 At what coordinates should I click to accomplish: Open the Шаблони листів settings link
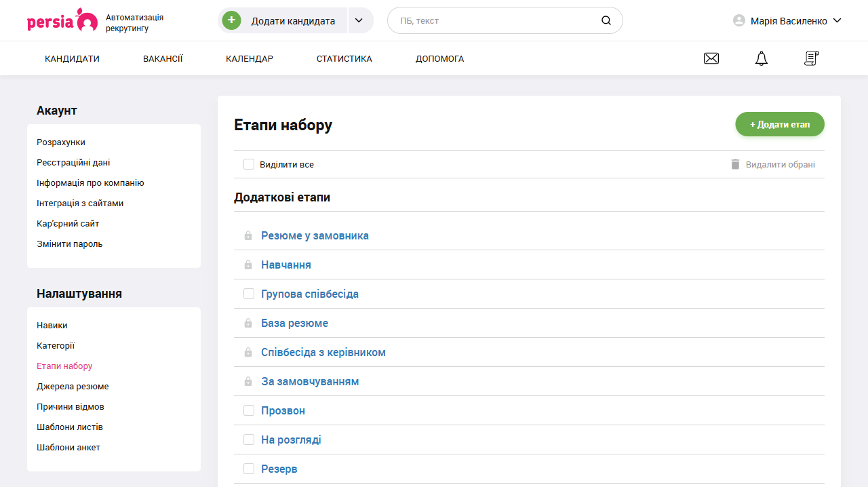coord(70,427)
